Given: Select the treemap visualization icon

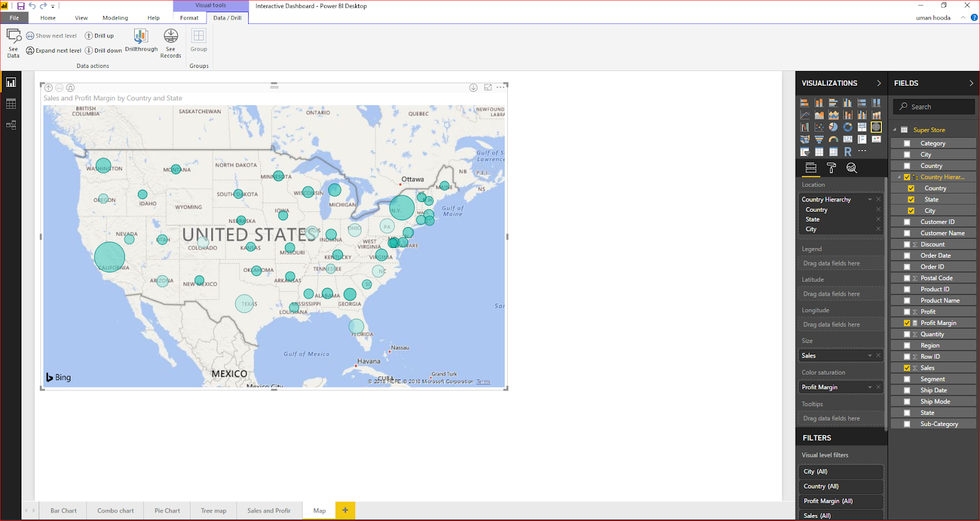Looking at the screenshot, I should (x=862, y=127).
